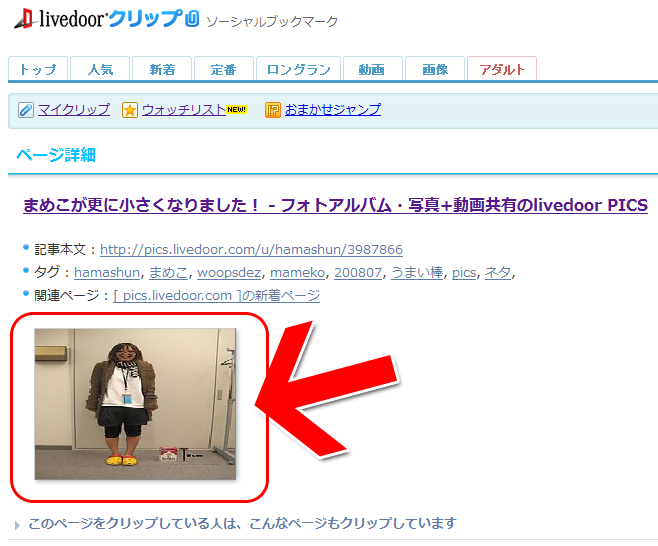
Task: Click the おまかせジャンプ link
Action: (333, 110)
